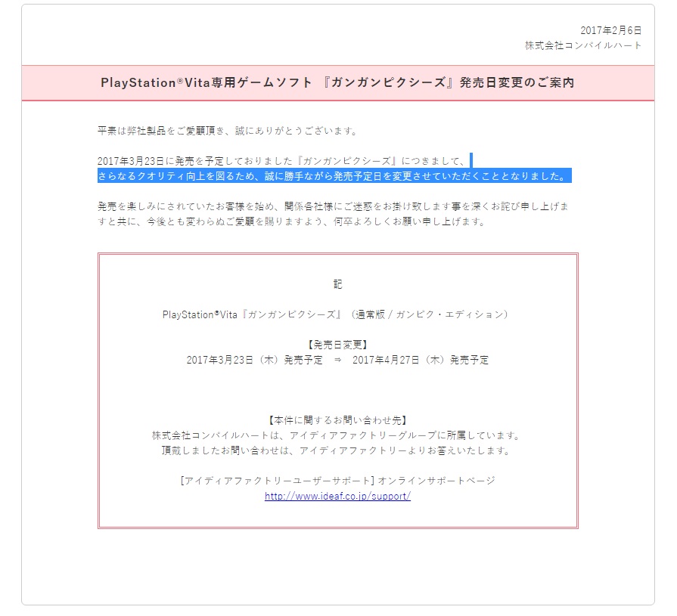The width and height of the screenshot is (677, 616).
Task: Click the line starting 頂戴しましたお問い合わせは
Action: 337,450
